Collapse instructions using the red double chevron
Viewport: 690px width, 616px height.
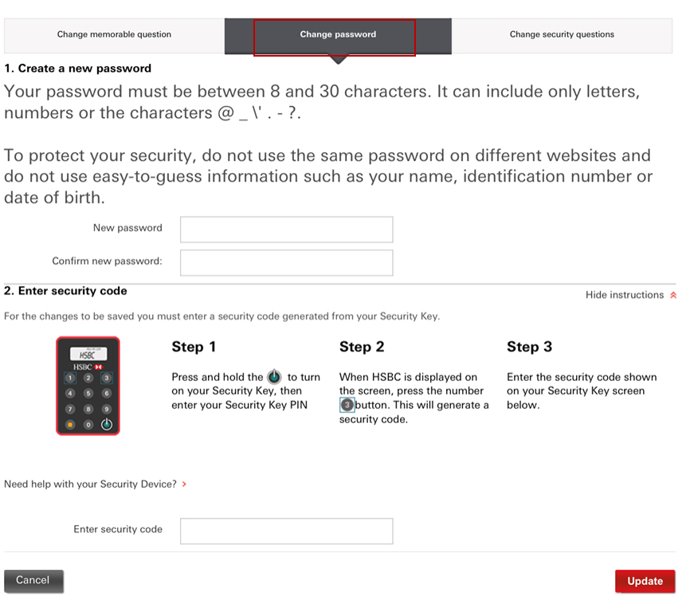673,296
